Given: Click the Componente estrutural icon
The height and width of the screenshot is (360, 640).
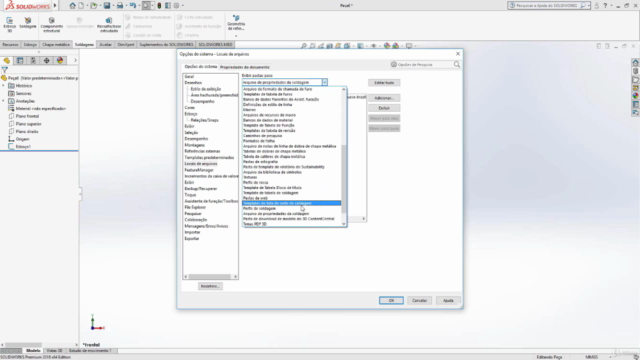Looking at the screenshot, I should [x=51, y=24].
